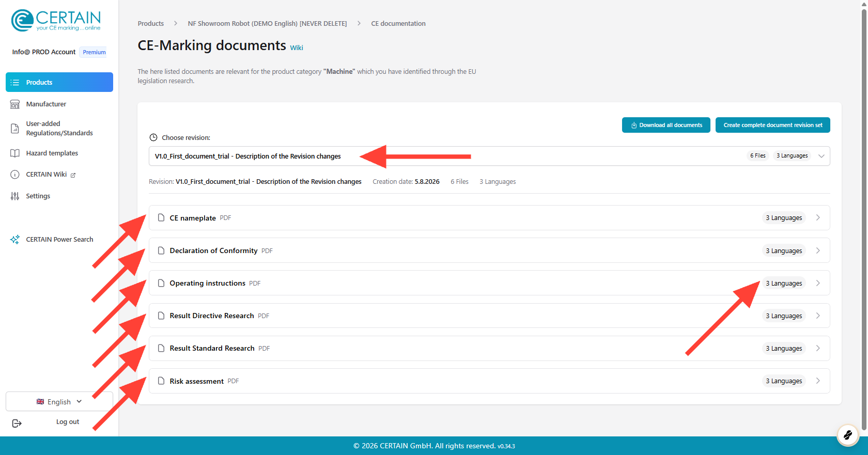Click the Declaration of Conformity title
Viewport: 868px width, 455px height.
click(x=213, y=250)
